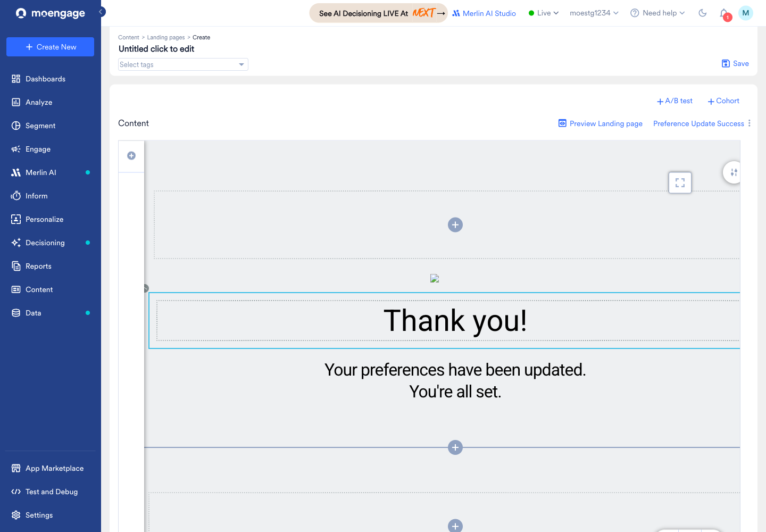
Task: Add a Cohort
Action: pos(723,101)
